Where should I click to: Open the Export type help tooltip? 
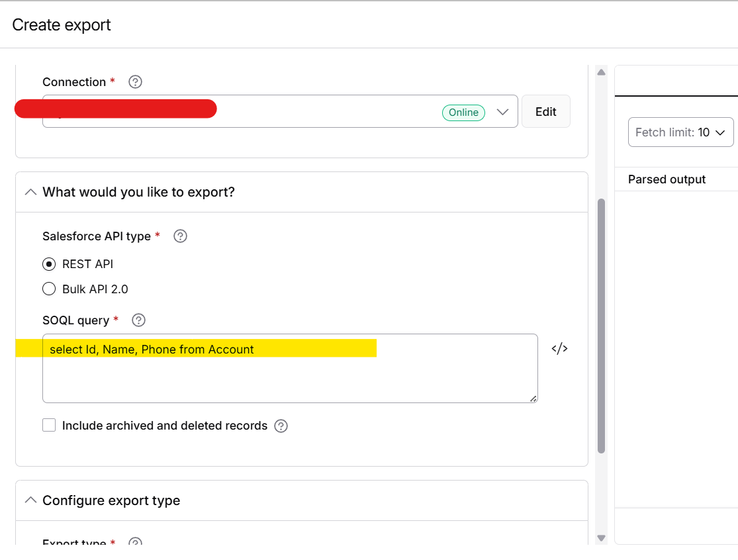136,542
